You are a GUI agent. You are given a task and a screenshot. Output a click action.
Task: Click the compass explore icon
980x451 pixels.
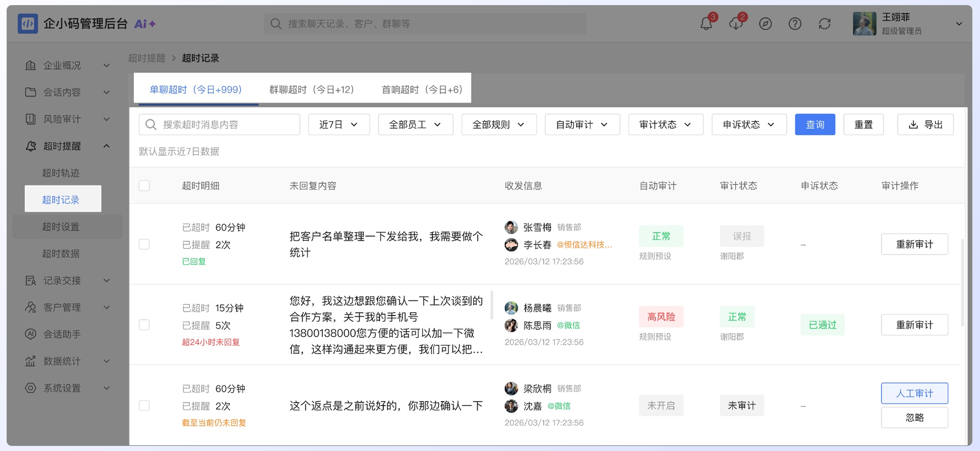coord(765,24)
